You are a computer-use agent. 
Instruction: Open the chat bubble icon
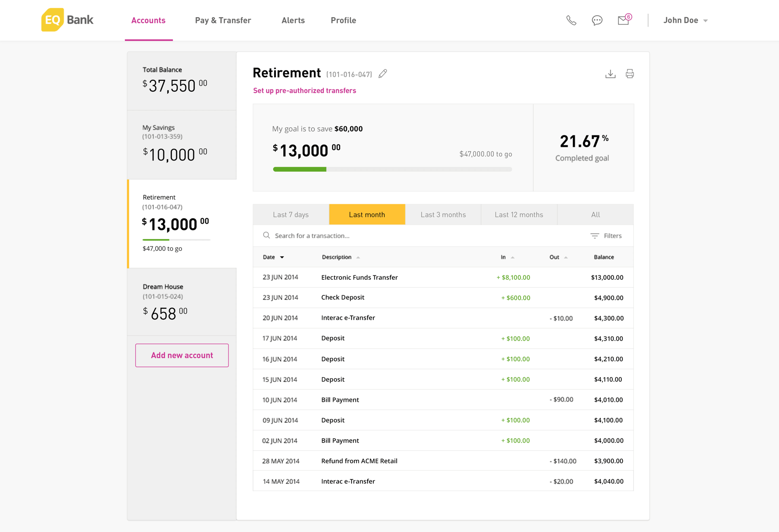tap(597, 20)
